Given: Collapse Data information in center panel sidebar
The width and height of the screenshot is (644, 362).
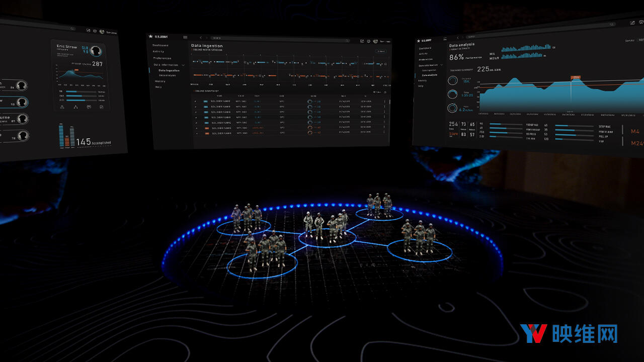Looking at the screenshot, I should tap(183, 65).
